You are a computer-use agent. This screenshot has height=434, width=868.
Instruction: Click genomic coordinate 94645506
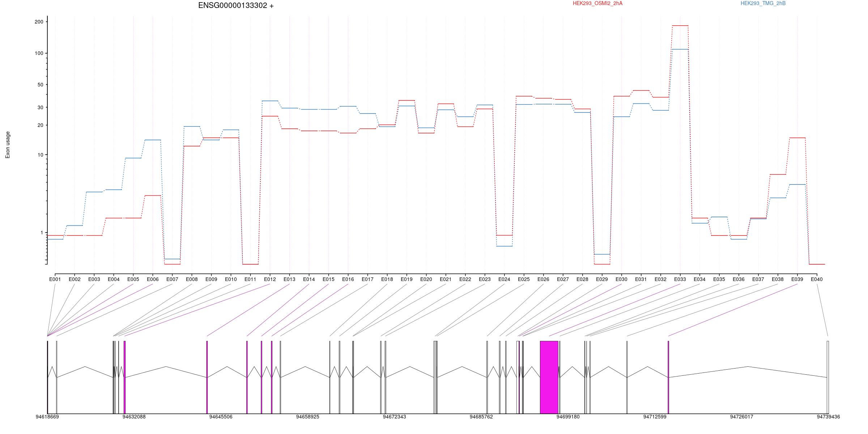221,417
